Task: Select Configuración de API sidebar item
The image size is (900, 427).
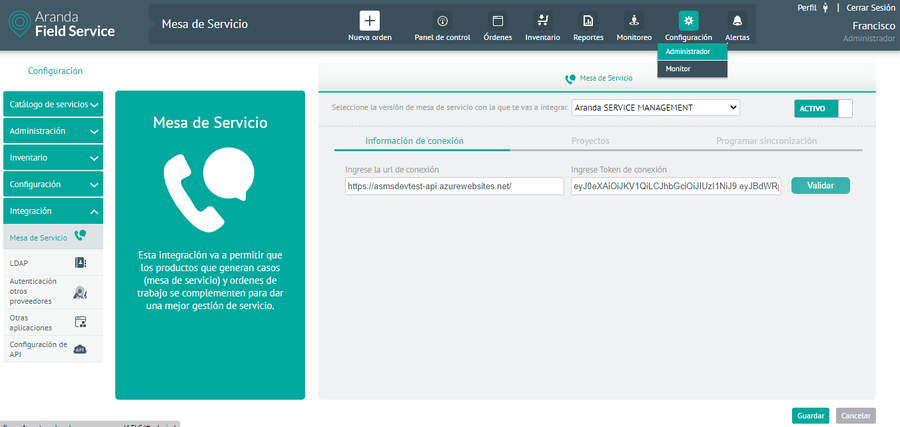Action: tap(53, 350)
